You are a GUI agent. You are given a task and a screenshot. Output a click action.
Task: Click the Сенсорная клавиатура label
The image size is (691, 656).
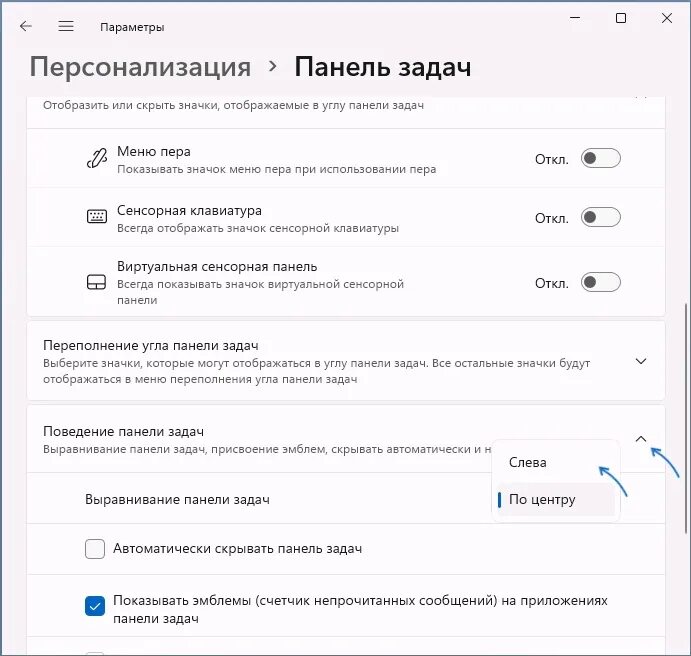pos(189,211)
